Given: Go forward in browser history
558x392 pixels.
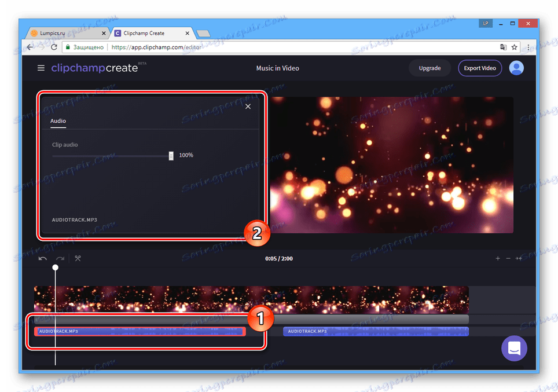Looking at the screenshot, I should [x=42, y=47].
